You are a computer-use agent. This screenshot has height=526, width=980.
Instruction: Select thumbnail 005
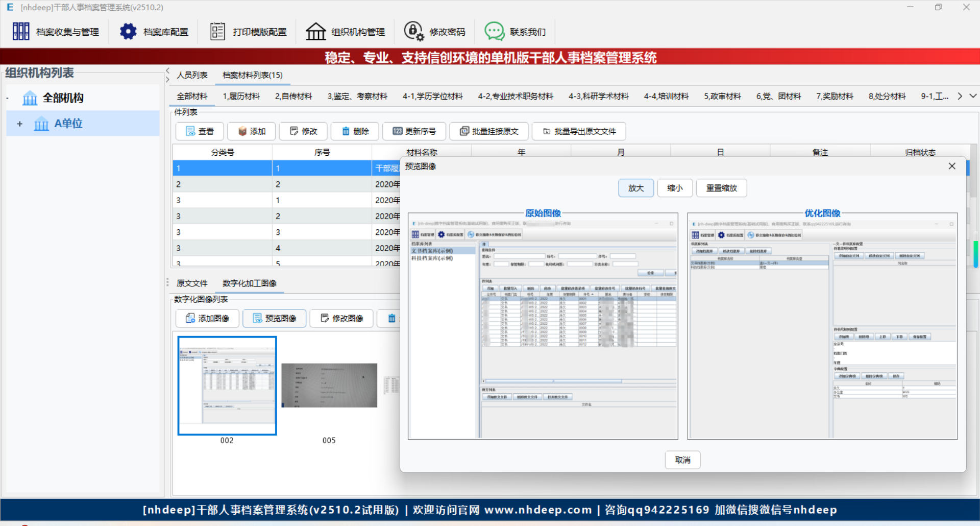329,386
